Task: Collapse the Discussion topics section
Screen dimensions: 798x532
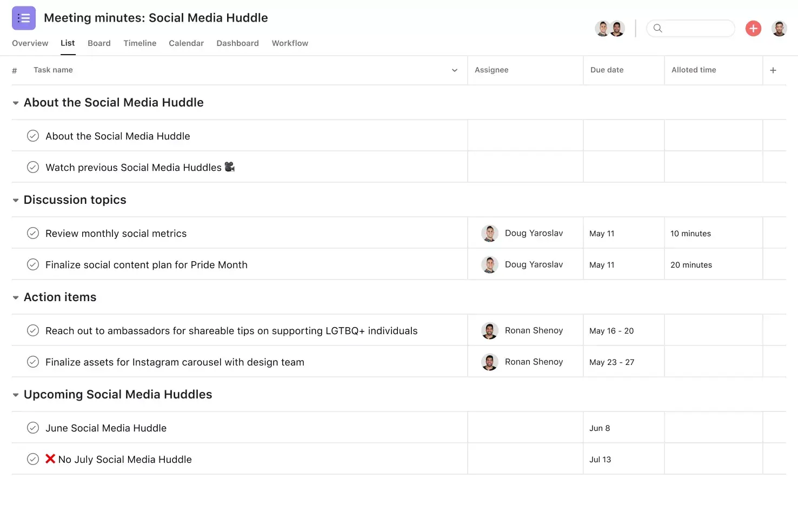Action: [x=16, y=200]
